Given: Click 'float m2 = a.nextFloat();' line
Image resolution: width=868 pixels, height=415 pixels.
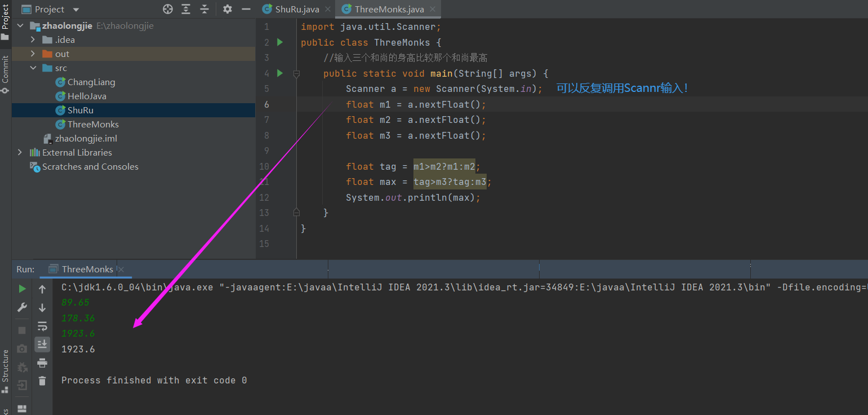Looking at the screenshot, I should 416,120.
